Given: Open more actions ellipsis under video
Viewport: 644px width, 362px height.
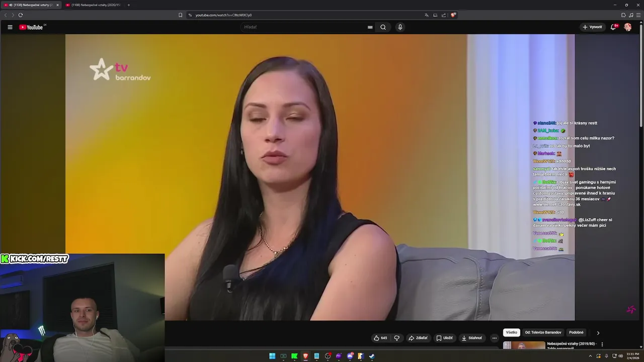Looking at the screenshot, I should point(494,338).
